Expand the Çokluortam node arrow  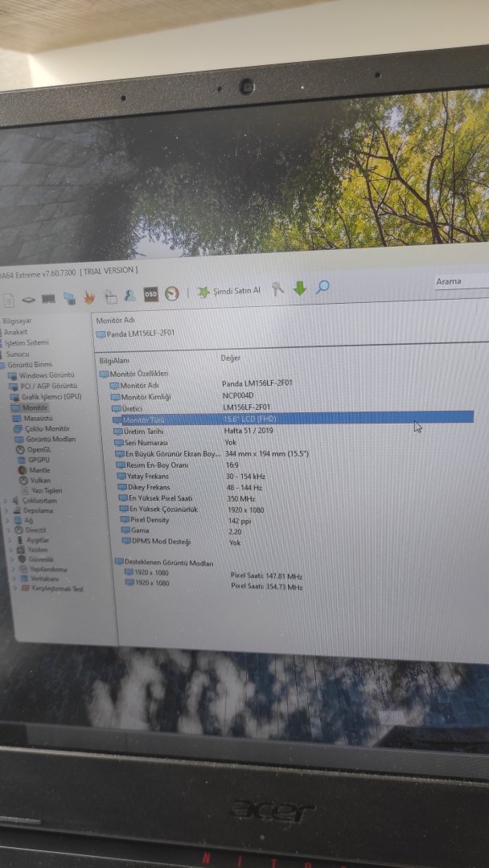(6, 501)
